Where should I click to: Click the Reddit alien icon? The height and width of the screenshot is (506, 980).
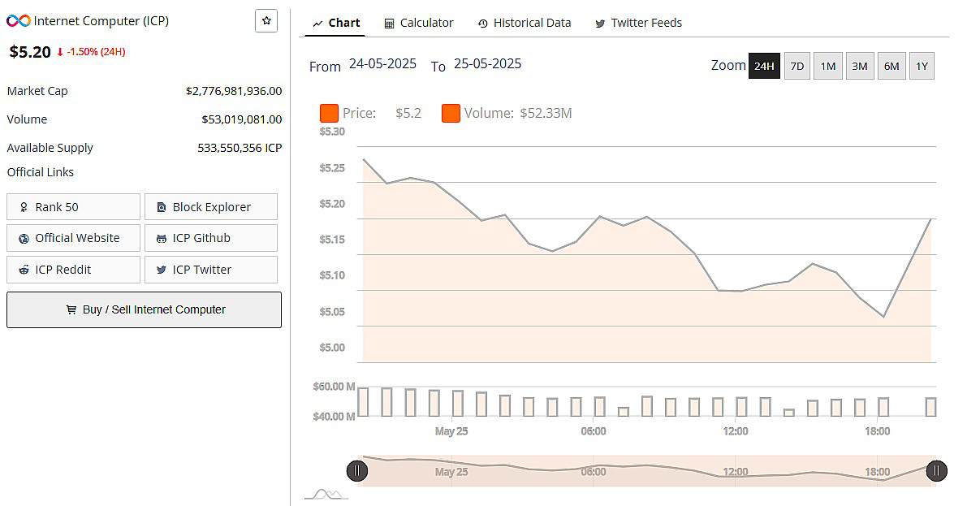click(x=24, y=270)
